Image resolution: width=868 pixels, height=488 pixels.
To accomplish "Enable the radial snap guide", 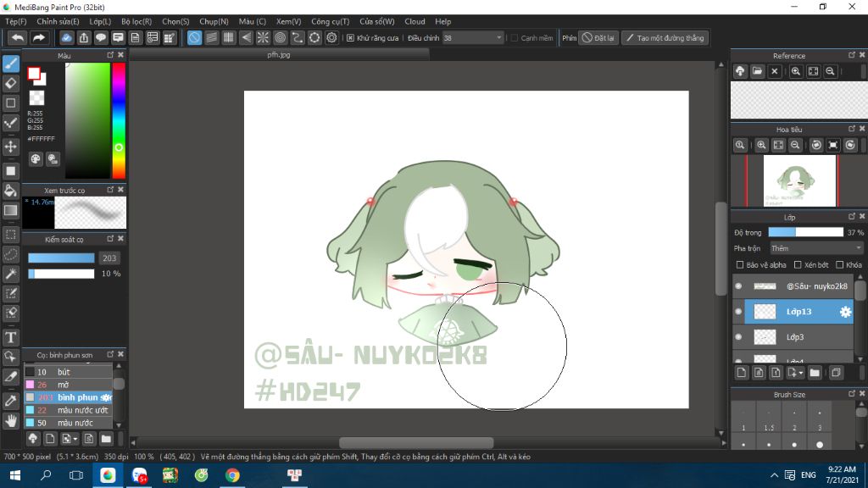I will tap(263, 37).
